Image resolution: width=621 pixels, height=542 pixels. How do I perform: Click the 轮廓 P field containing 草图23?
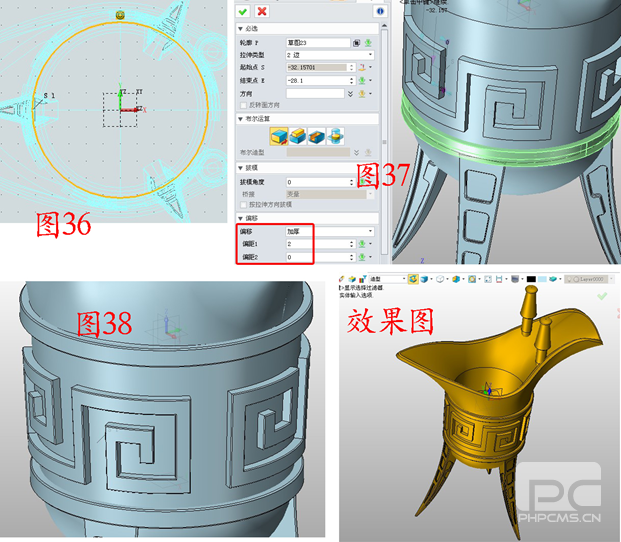(x=318, y=43)
